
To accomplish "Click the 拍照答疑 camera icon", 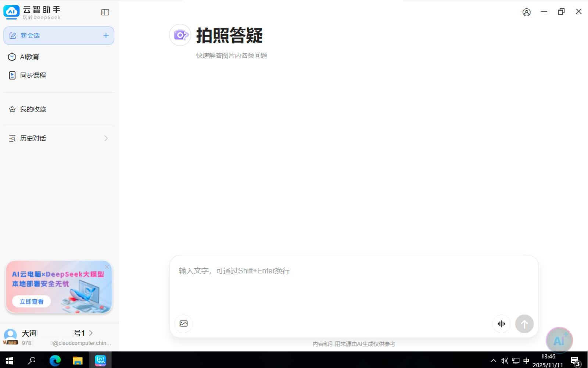I will point(180,35).
